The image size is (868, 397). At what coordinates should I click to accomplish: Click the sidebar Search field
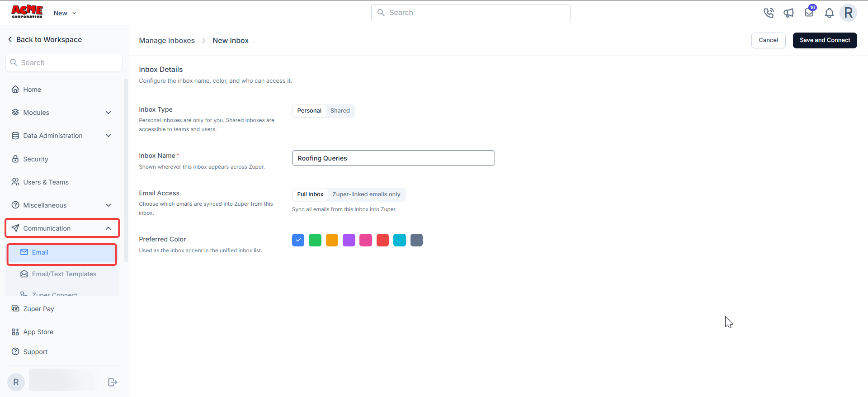click(x=64, y=62)
